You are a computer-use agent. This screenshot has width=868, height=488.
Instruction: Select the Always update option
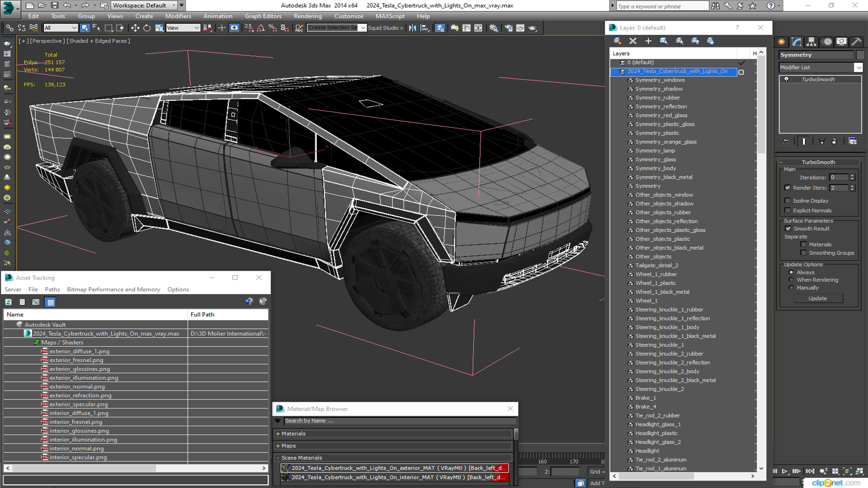click(x=791, y=272)
